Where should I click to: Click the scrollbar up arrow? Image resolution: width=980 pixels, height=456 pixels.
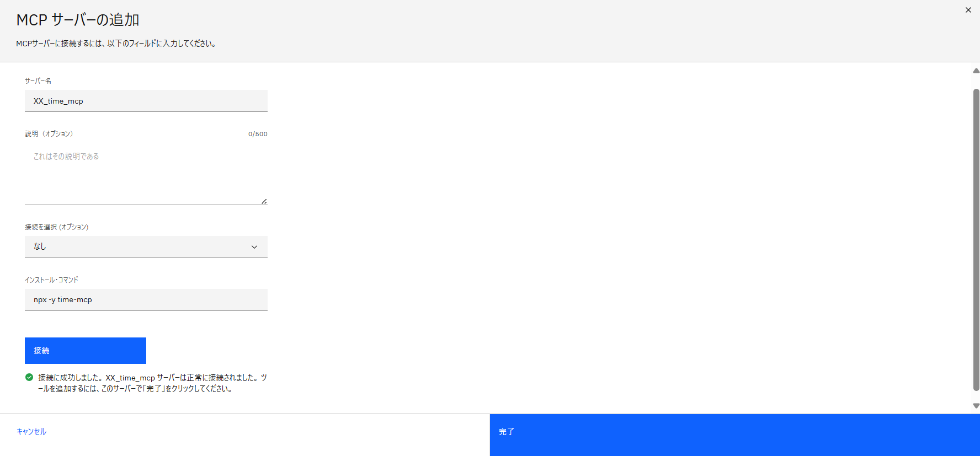click(976, 71)
